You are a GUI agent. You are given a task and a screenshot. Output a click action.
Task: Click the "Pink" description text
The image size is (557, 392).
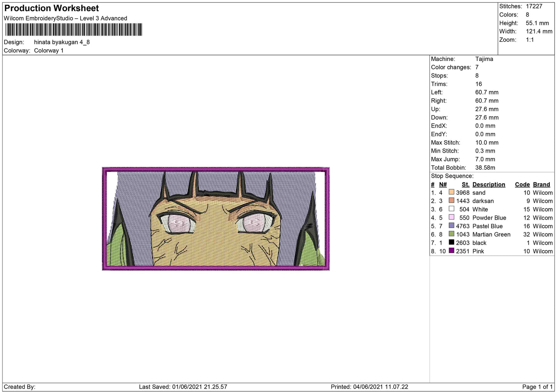coord(478,251)
